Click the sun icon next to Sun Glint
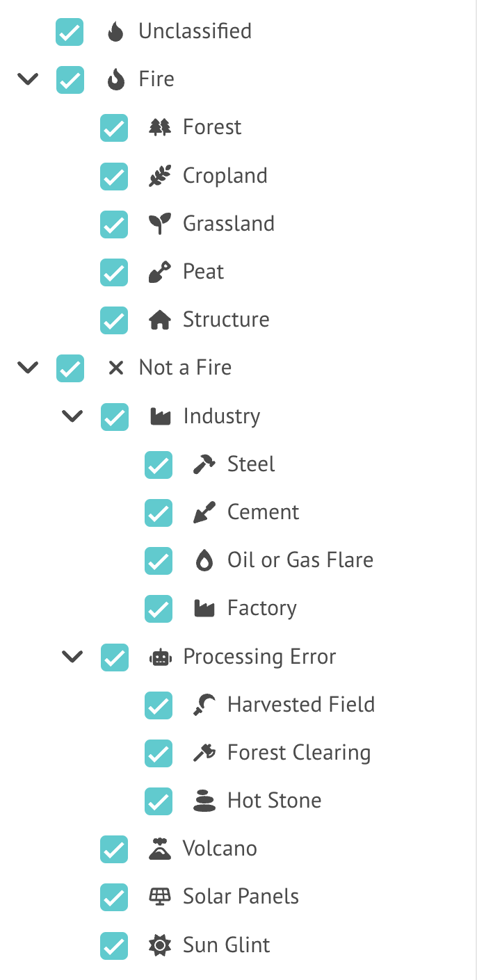The height and width of the screenshot is (980, 477). [159, 945]
